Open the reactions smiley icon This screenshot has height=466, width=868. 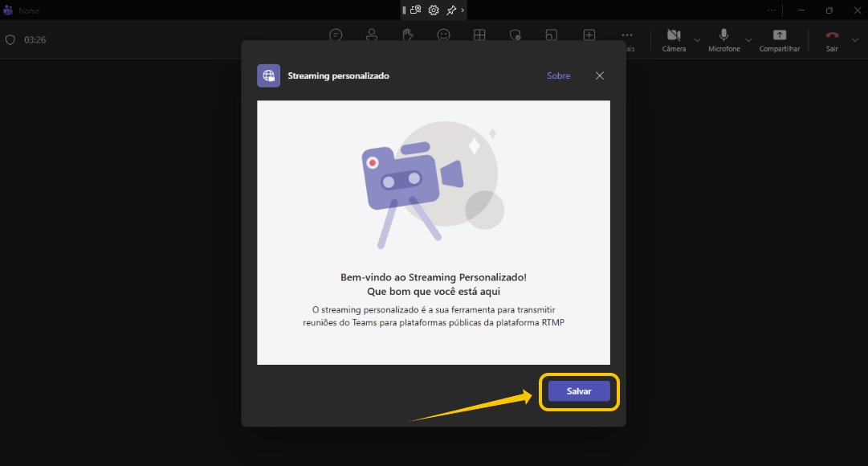[x=443, y=35]
